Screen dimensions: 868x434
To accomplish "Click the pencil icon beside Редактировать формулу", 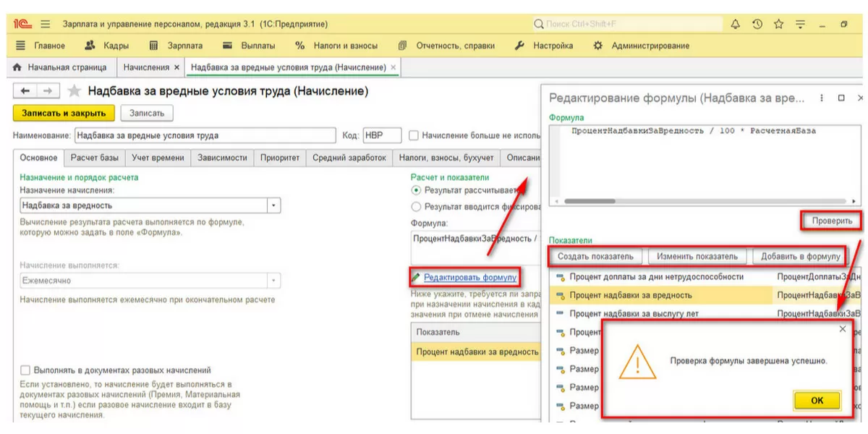I will pyautogui.click(x=415, y=277).
